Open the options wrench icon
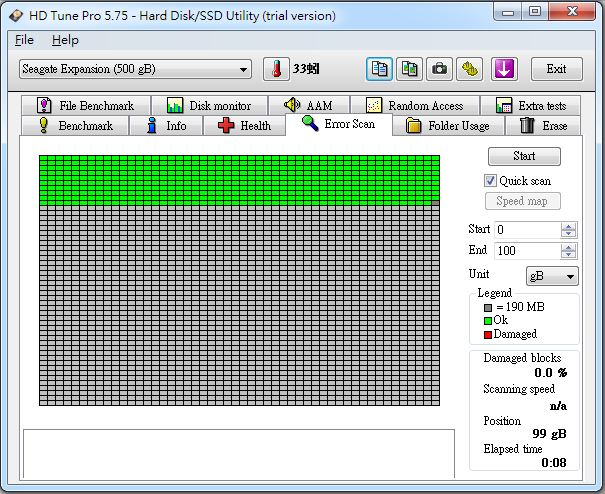The image size is (605, 494). pyautogui.click(x=469, y=69)
